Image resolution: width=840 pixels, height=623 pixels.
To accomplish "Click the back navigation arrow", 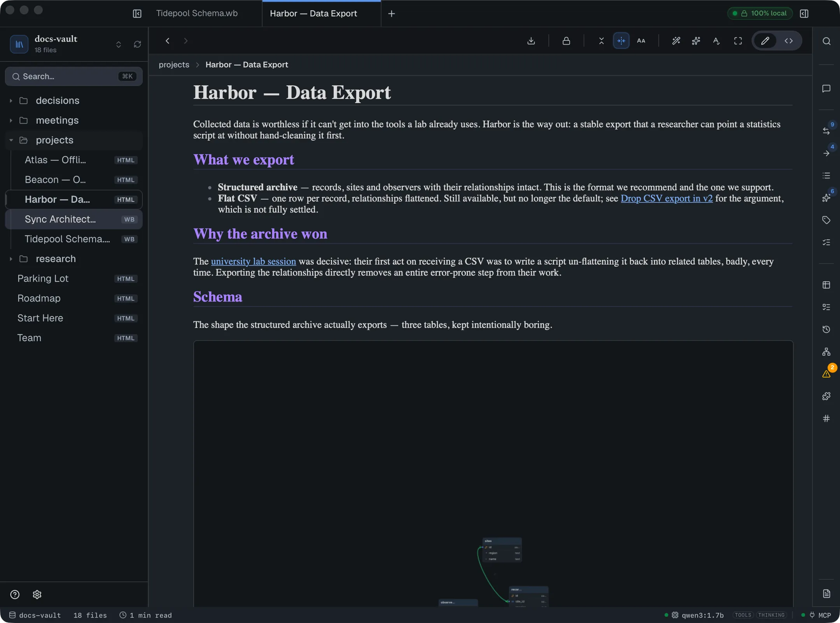I will [168, 41].
